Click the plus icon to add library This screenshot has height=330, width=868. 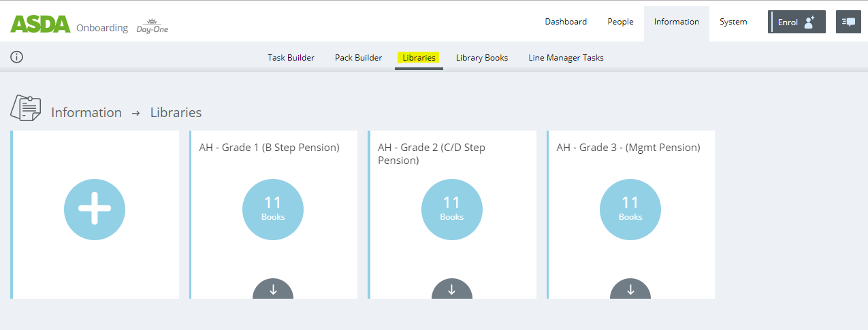point(95,208)
